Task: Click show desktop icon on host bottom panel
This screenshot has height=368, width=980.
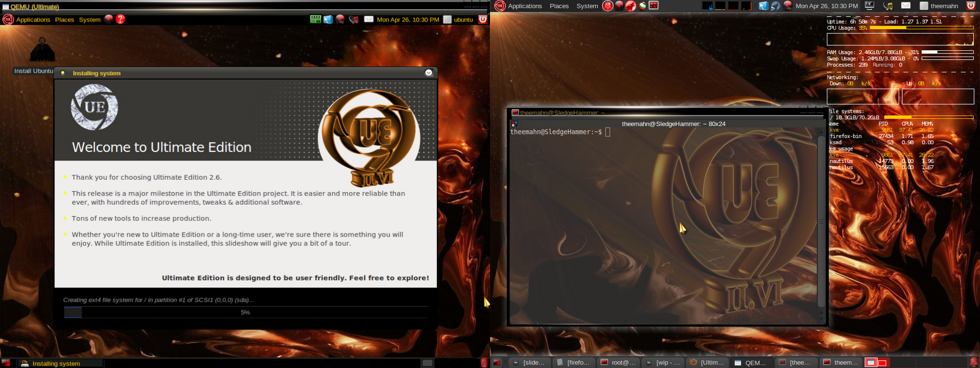Action: click(497, 362)
